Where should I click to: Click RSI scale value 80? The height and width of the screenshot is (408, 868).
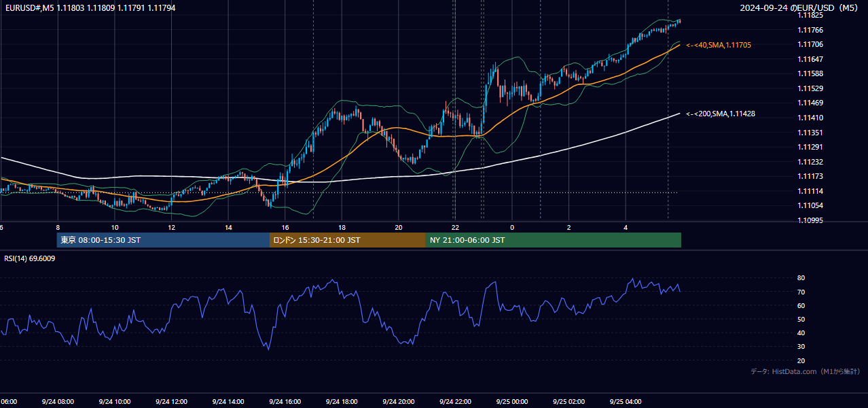pos(801,278)
